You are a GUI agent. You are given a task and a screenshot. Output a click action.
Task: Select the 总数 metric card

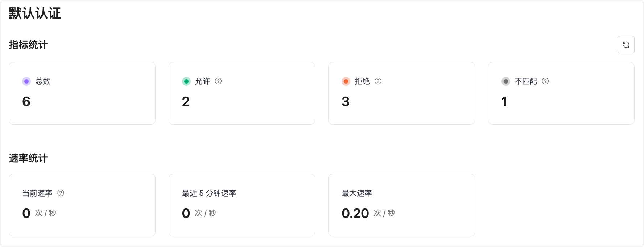[x=82, y=93]
